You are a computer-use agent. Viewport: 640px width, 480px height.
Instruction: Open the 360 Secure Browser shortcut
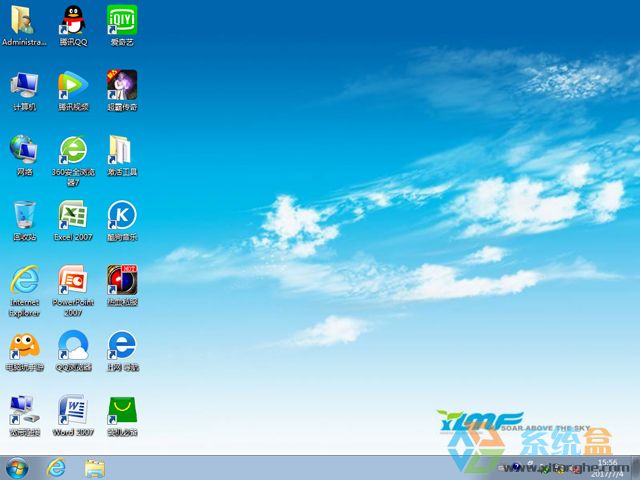click(x=72, y=150)
